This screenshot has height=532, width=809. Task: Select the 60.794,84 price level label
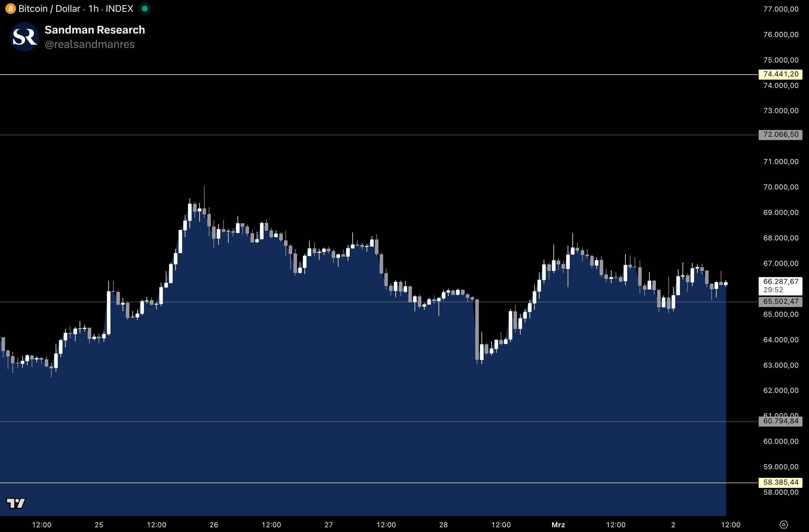click(x=781, y=421)
